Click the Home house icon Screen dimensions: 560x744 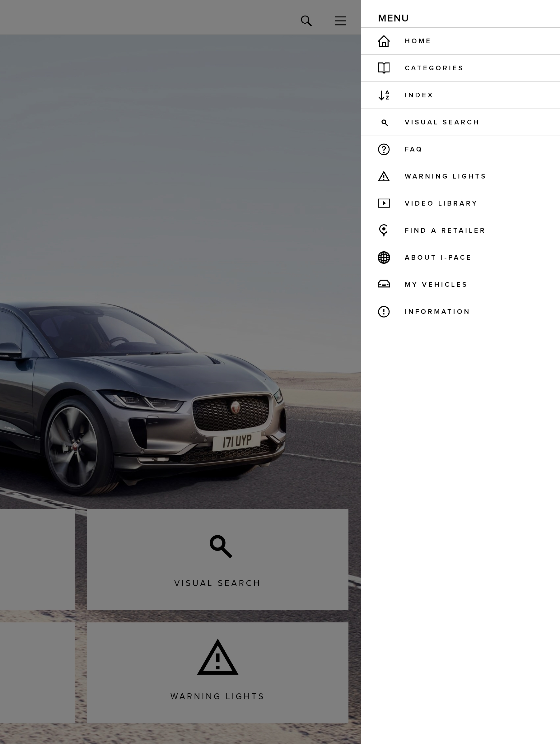point(383,41)
